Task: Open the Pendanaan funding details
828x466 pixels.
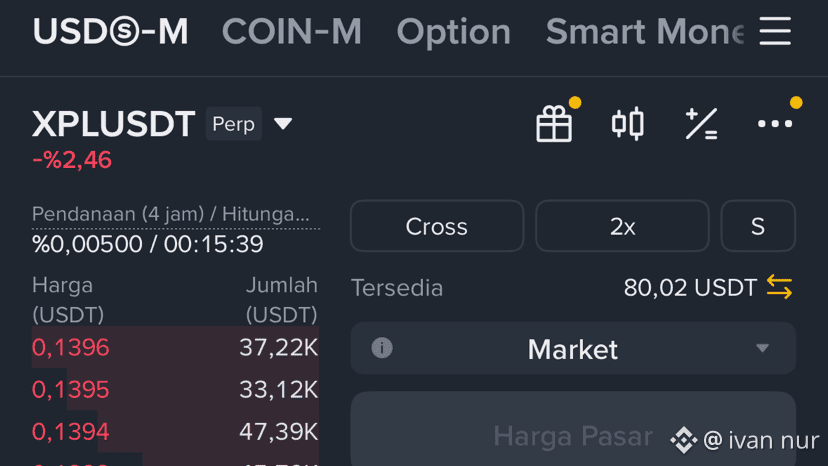Action: (x=171, y=215)
